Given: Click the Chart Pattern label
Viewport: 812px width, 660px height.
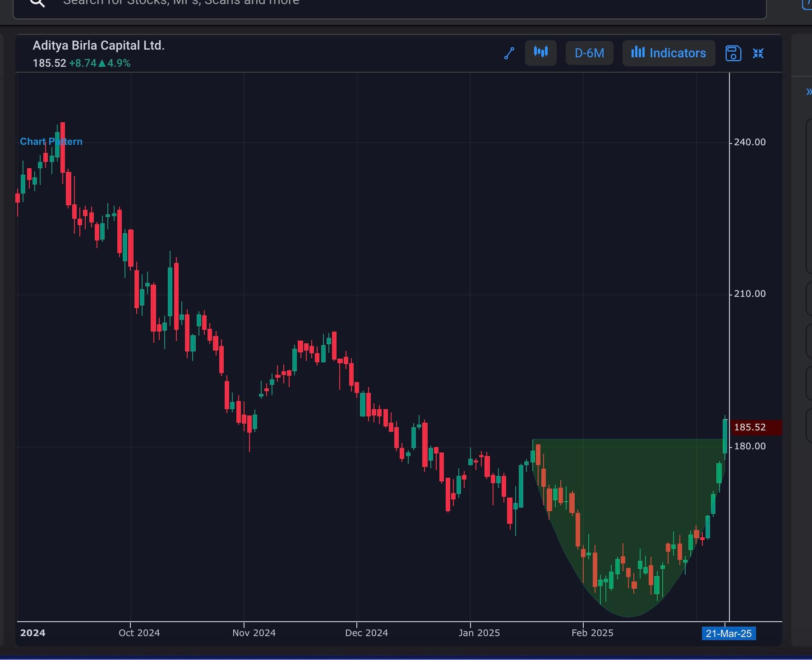Looking at the screenshot, I should point(51,142).
